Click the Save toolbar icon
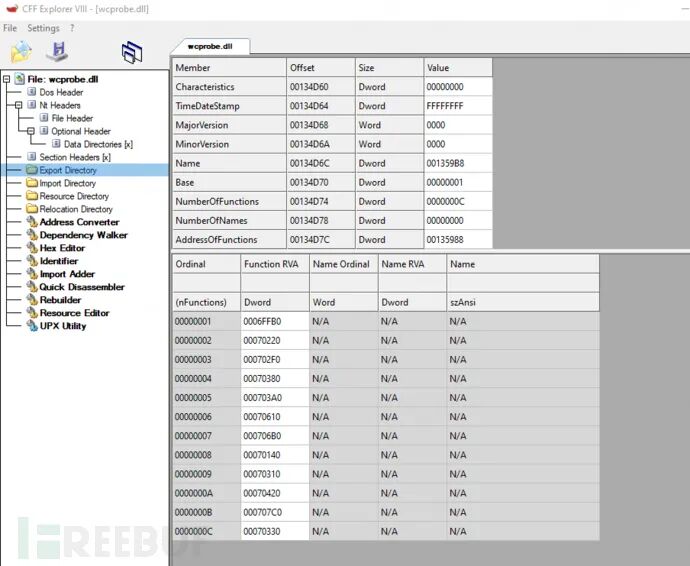 coord(58,51)
